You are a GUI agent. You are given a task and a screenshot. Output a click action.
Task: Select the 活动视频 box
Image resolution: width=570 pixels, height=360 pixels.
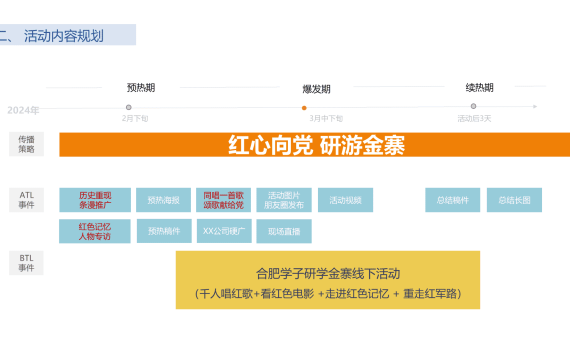coord(345,200)
